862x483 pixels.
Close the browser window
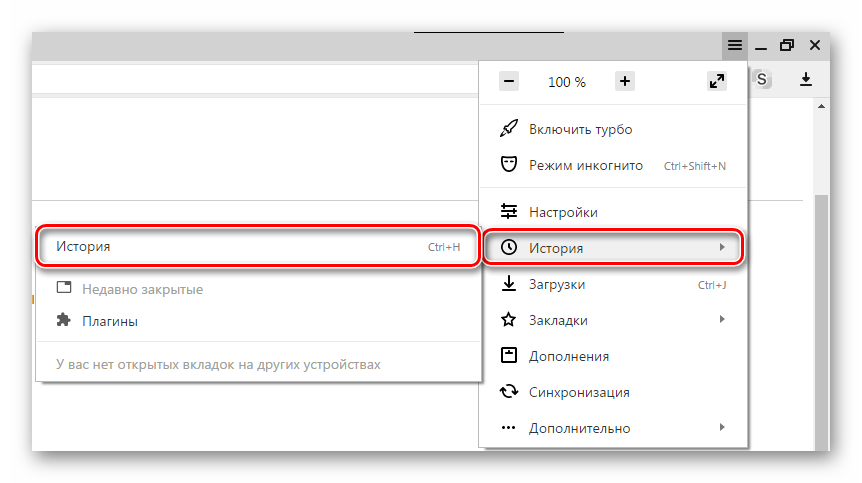pyautogui.click(x=815, y=45)
